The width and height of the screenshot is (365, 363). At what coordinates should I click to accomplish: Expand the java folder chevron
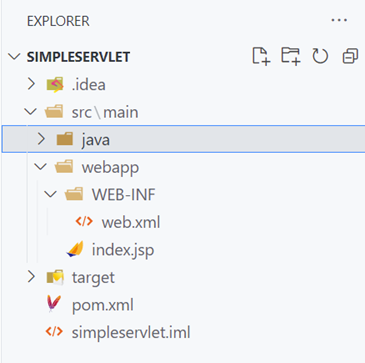coord(41,139)
